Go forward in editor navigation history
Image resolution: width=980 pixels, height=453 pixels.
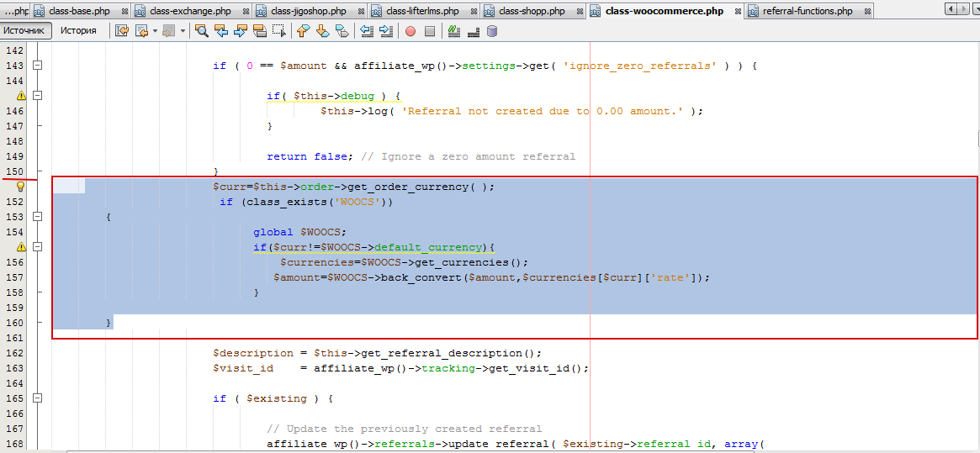(167, 30)
